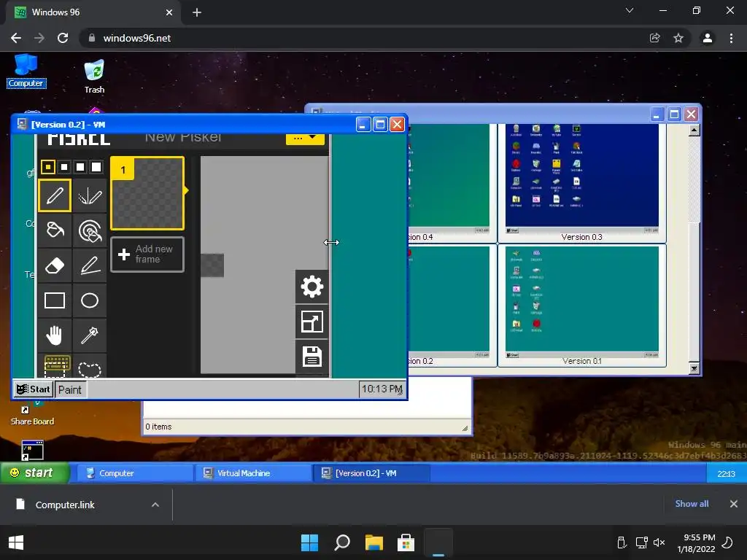
Task: Select the Vertical Mirror Pen tool
Action: [90, 195]
